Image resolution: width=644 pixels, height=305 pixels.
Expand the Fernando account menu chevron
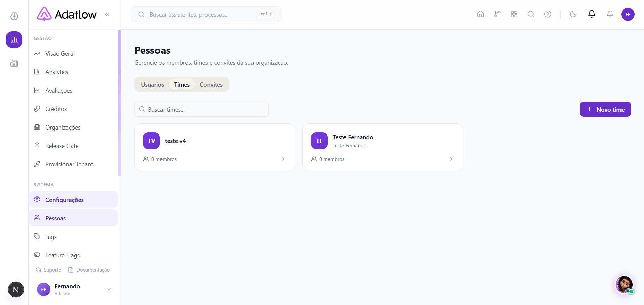tap(109, 289)
